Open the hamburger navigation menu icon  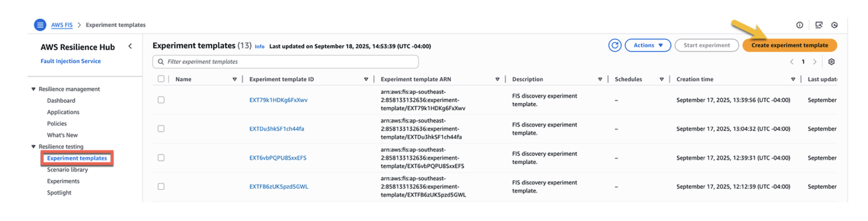pos(40,25)
